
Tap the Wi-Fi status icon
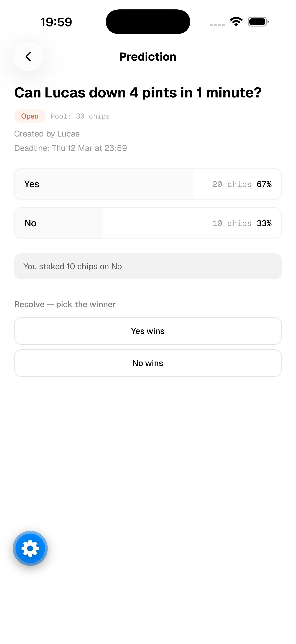[236, 22]
